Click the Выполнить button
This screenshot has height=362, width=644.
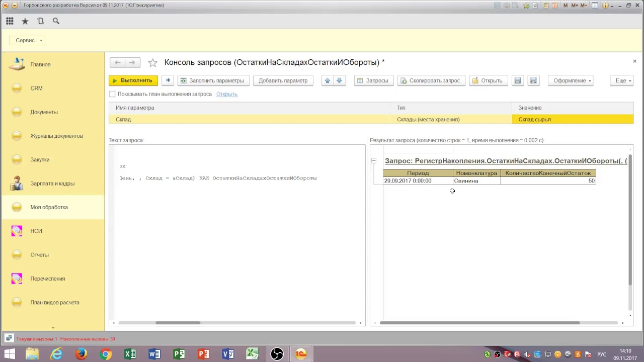133,80
